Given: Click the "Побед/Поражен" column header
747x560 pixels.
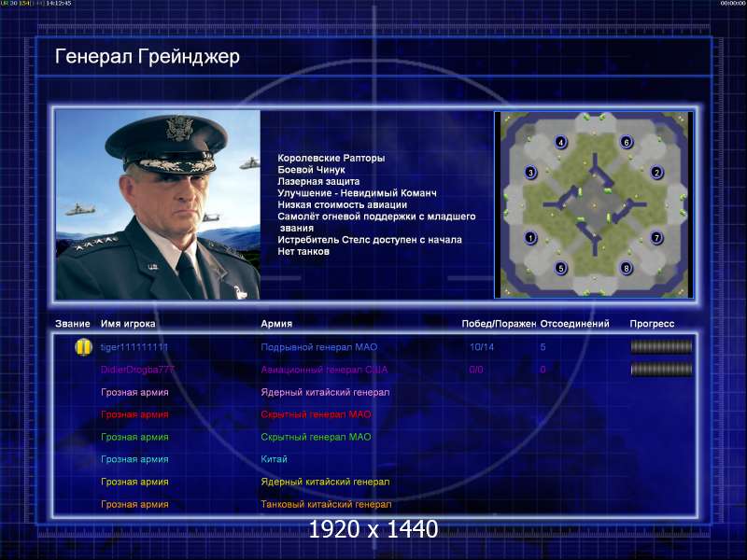Looking at the screenshot, I should tap(499, 324).
